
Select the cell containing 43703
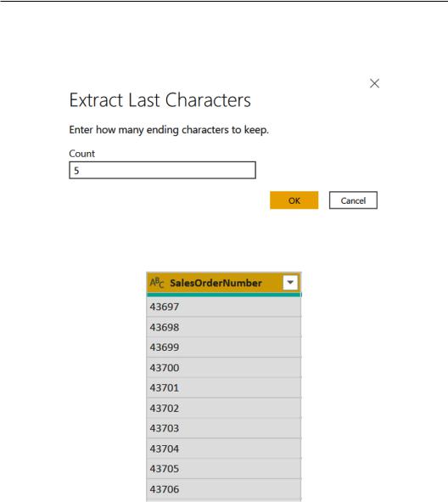tap(224, 428)
